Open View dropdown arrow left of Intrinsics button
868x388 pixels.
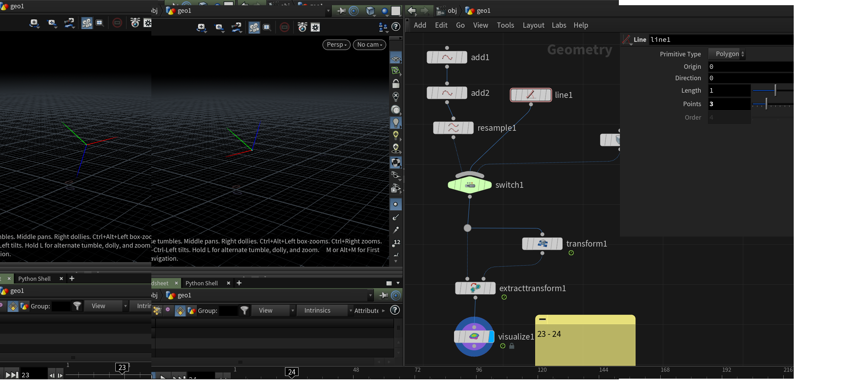point(292,311)
